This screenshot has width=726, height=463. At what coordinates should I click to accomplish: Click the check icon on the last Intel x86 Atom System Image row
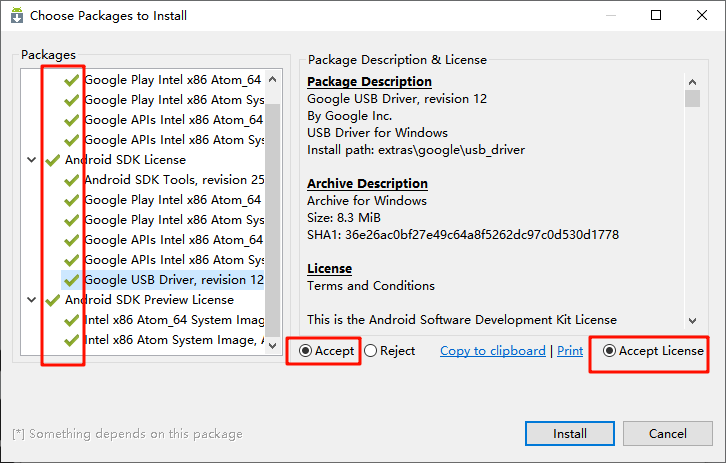(x=71, y=340)
